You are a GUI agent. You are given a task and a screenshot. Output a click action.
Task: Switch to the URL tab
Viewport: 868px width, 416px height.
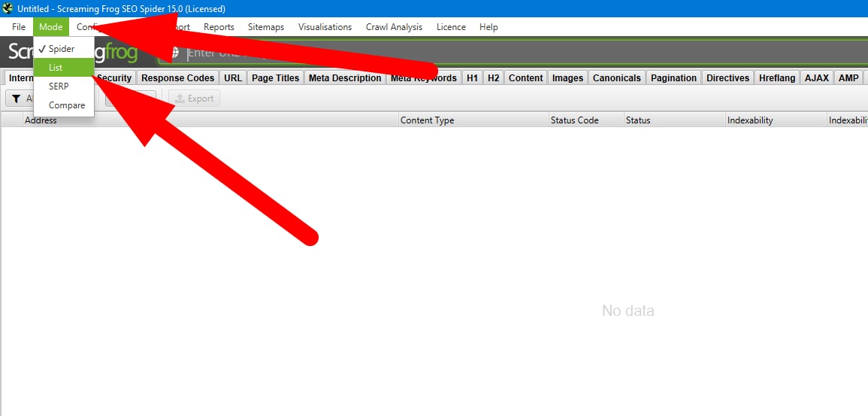233,78
